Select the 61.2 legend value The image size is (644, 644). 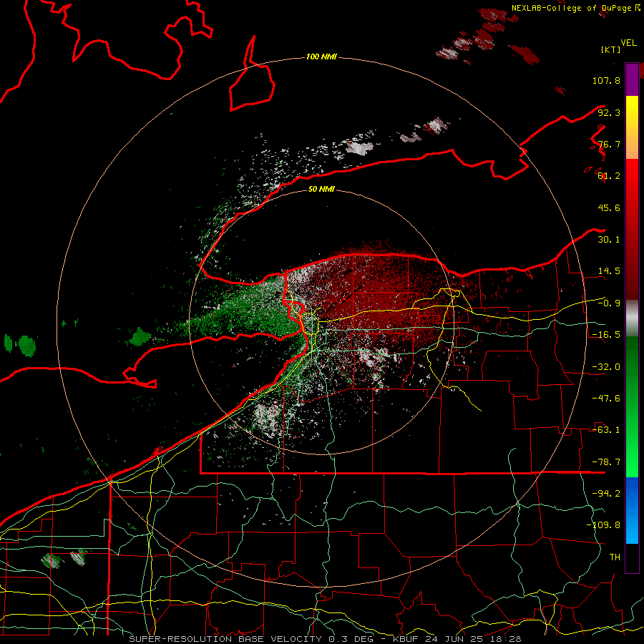click(609, 175)
